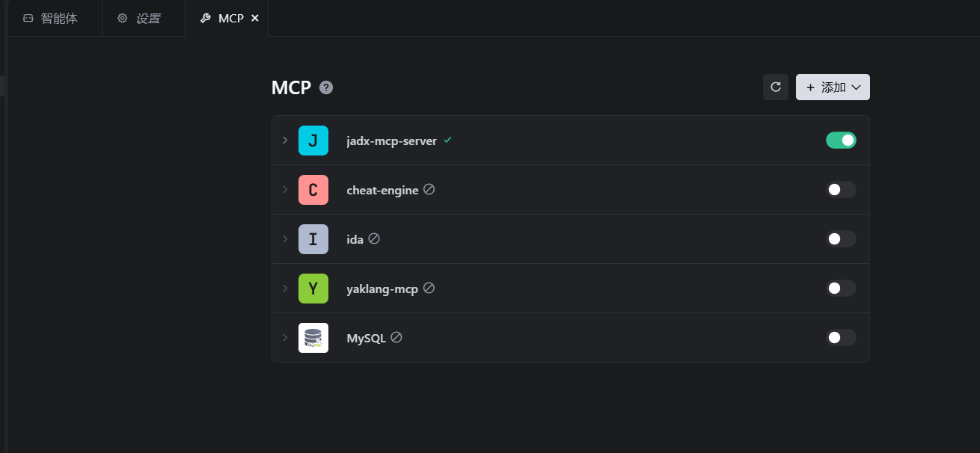
Task: Click the green check beside jadx-mcp-server
Action: [x=447, y=140]
